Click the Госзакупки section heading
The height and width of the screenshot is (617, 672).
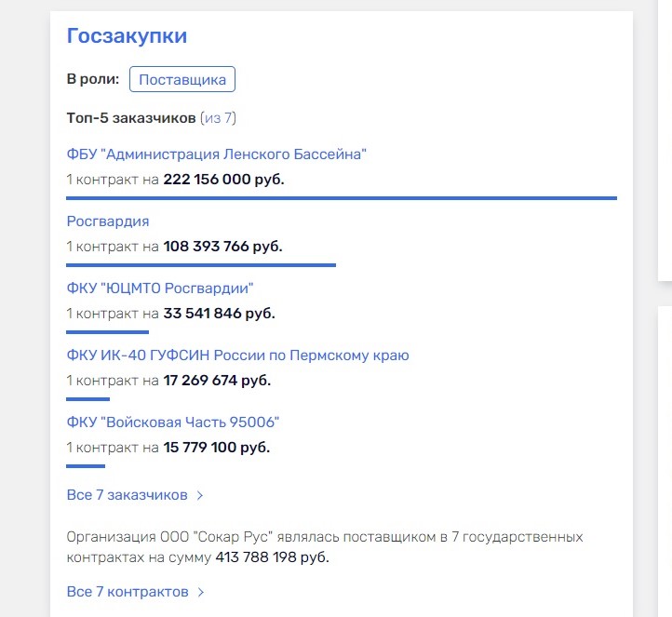(127, 35)
